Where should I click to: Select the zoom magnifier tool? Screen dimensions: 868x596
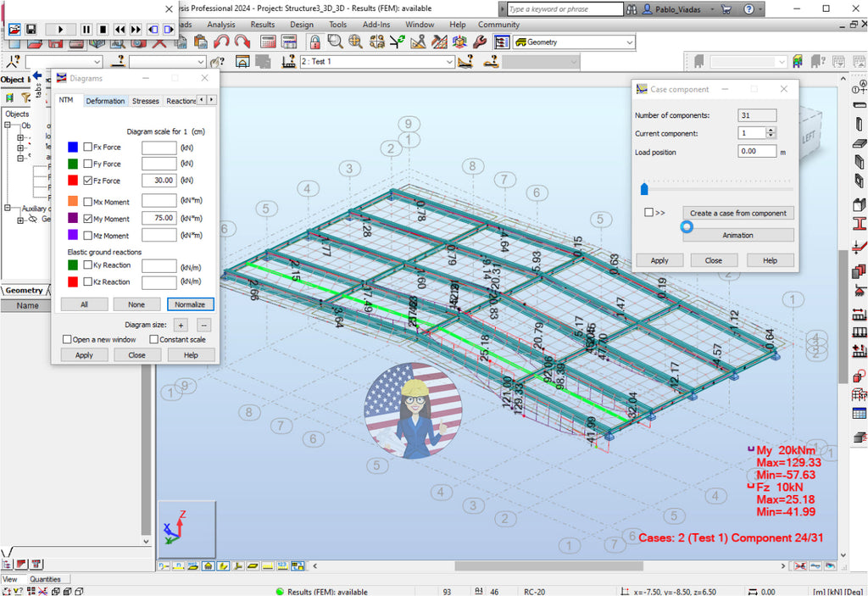(336, 42)
